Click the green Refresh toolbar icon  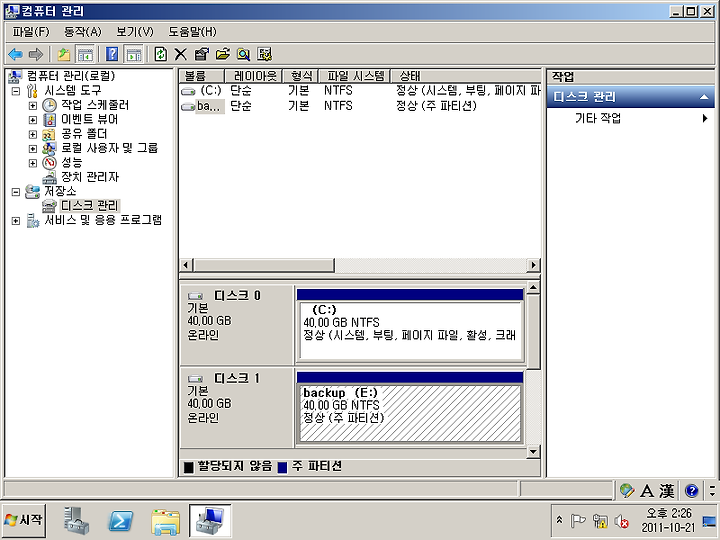pos(160,54)
